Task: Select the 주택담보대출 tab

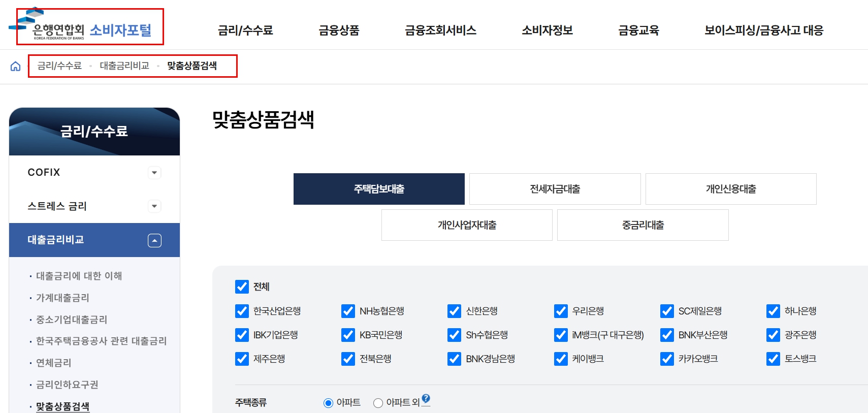Action: click(x=379, y=189)
